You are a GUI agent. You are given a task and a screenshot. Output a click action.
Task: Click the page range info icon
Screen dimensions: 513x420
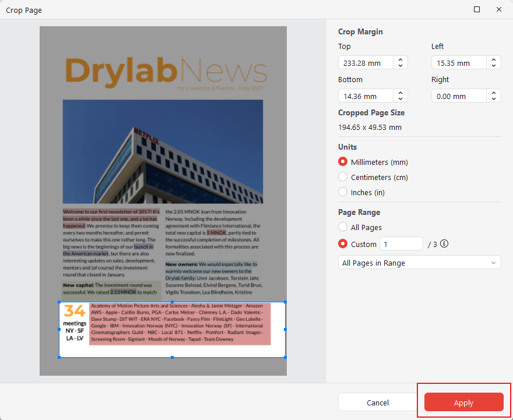[x=444, y=244]
